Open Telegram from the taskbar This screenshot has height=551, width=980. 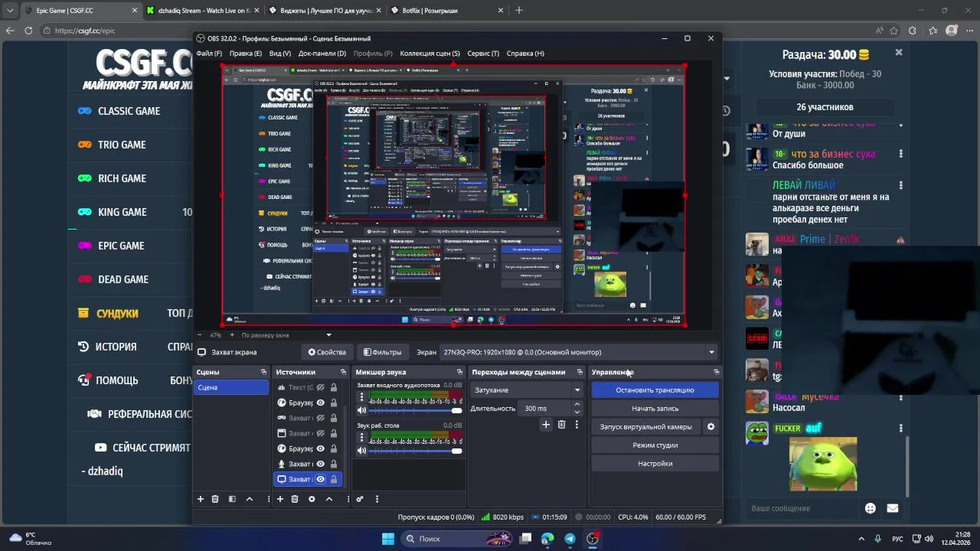point(570,539)
